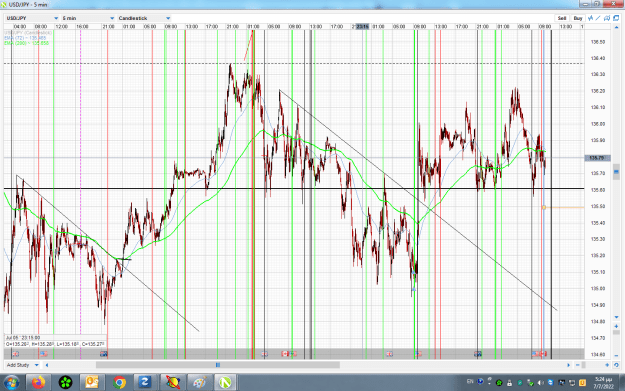Open the USD/JPY symbol dropdown

(x=32, y=18)
